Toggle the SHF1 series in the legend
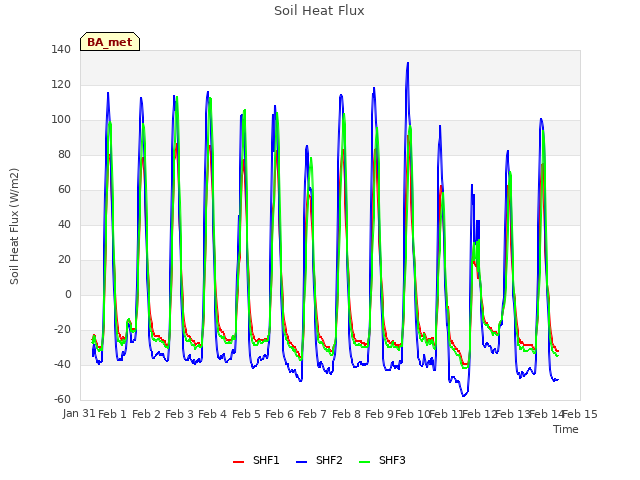Image resolution: width=640 pixels, height=480 pixels. tap(256, 460)
